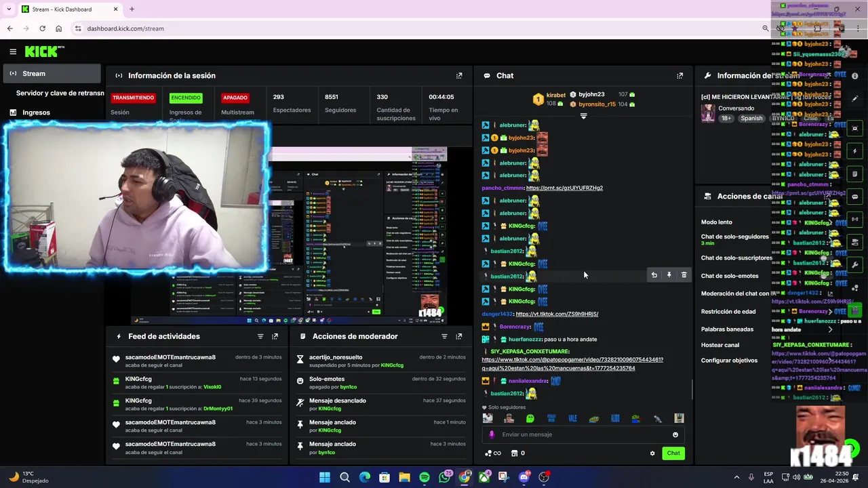Open the prnt.sc link from pancho_ctmmm
This screenshot has height=488, width=868.
564,188
